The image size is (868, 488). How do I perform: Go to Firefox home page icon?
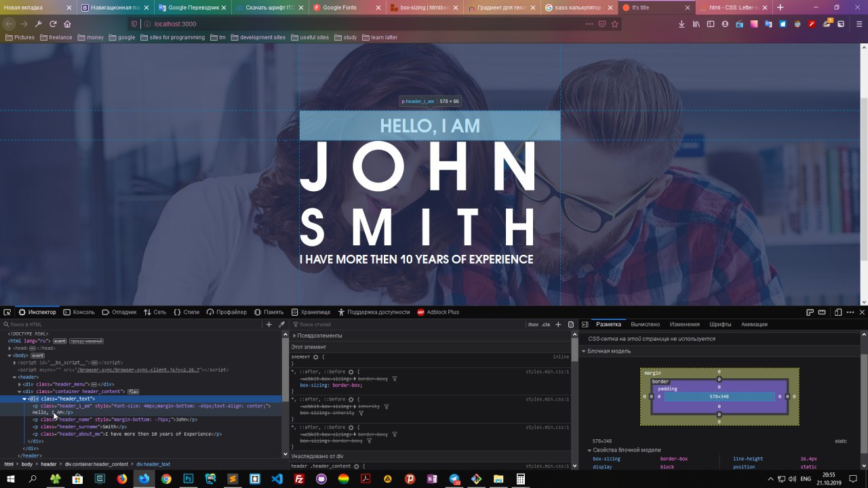(67, 24)
